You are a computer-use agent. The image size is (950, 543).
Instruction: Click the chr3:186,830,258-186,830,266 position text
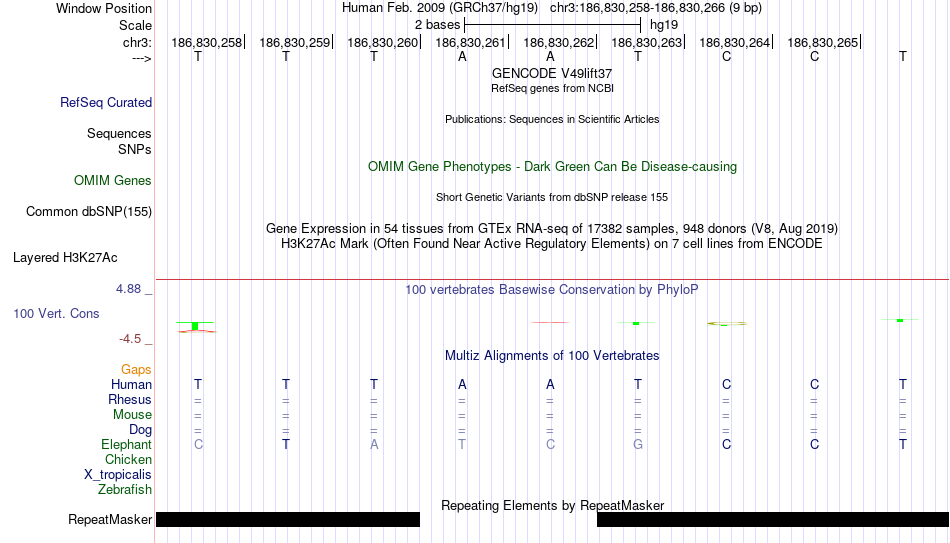(x=656, y=8)
